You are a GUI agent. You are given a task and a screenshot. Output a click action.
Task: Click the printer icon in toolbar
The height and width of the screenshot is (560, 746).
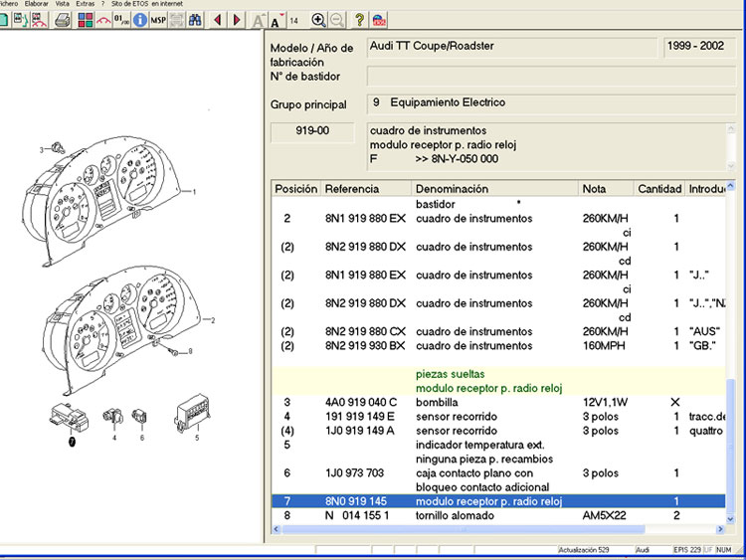point(63,20)
